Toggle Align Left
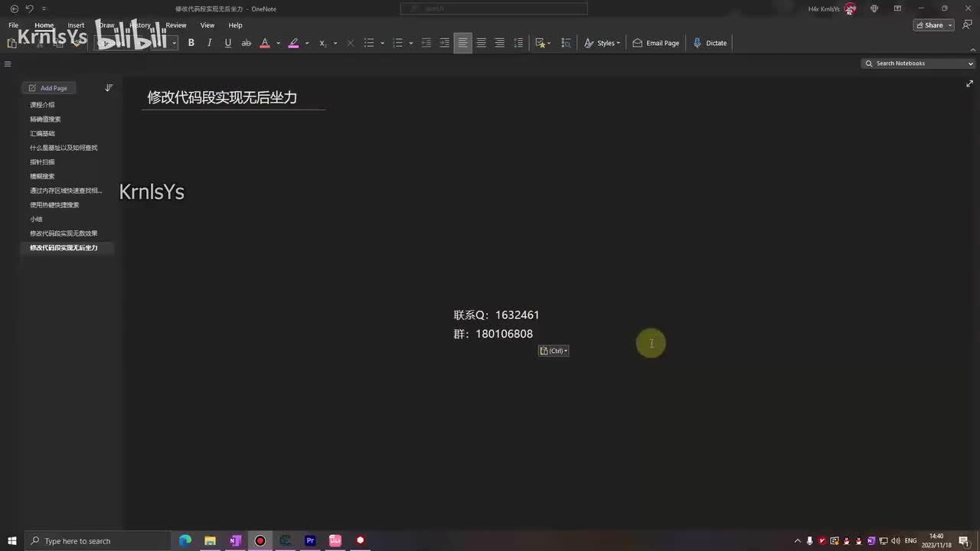980x551 pixels. click(462, 43)
